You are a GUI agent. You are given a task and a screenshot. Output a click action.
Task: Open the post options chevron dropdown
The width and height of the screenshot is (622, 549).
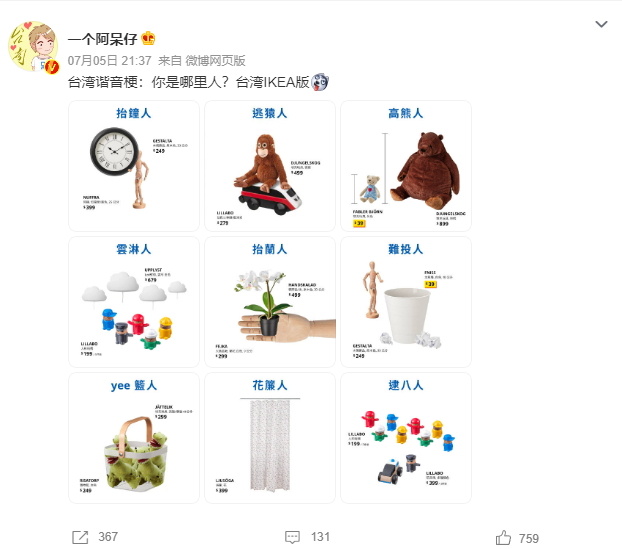coord(601,25)
